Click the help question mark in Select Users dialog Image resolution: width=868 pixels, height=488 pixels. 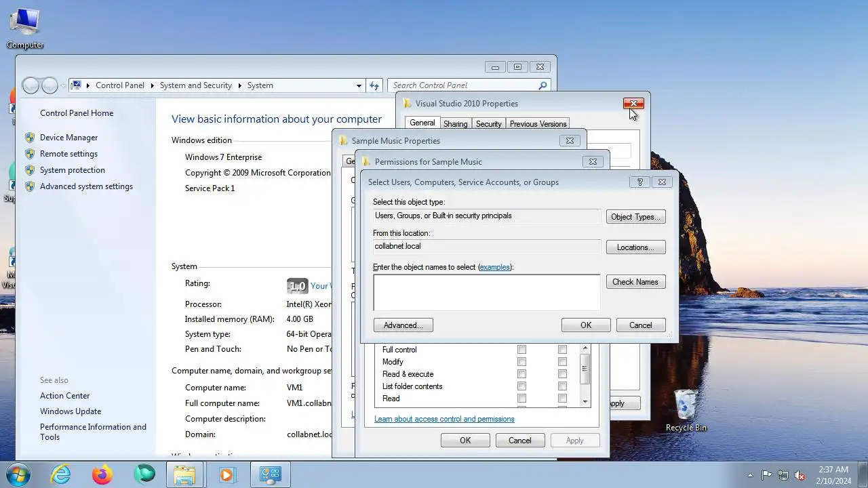pos(639,182)
